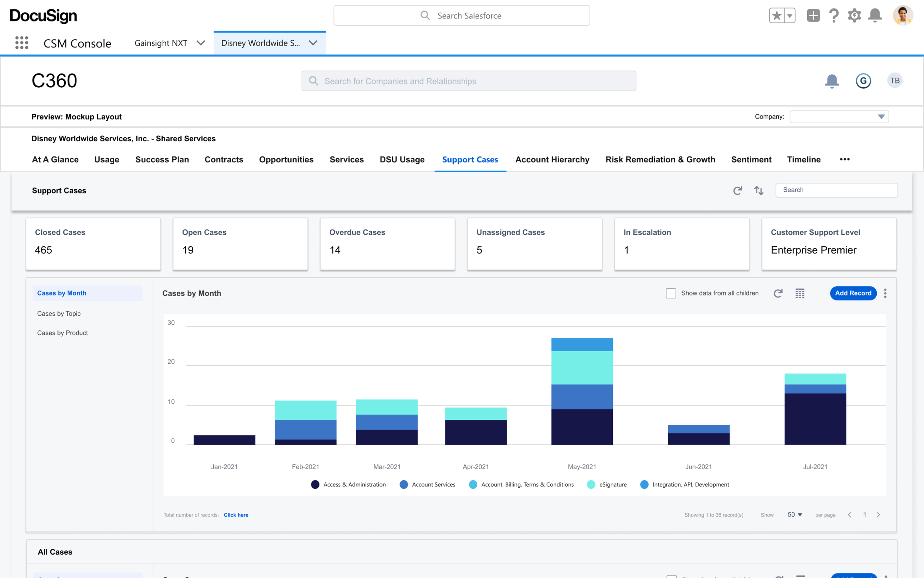Enable Show data from all children
Viewport: 924px width, 578px height.
[671, 293]
